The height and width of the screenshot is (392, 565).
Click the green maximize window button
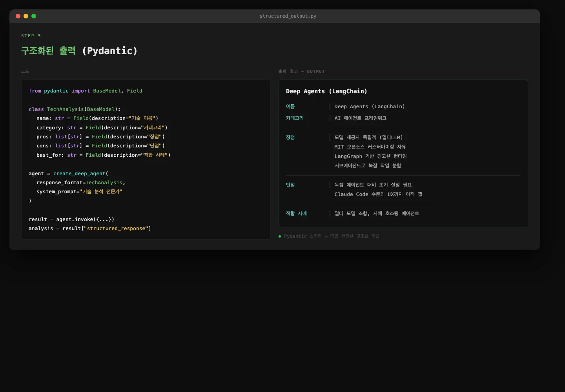(x=34, y=16)
